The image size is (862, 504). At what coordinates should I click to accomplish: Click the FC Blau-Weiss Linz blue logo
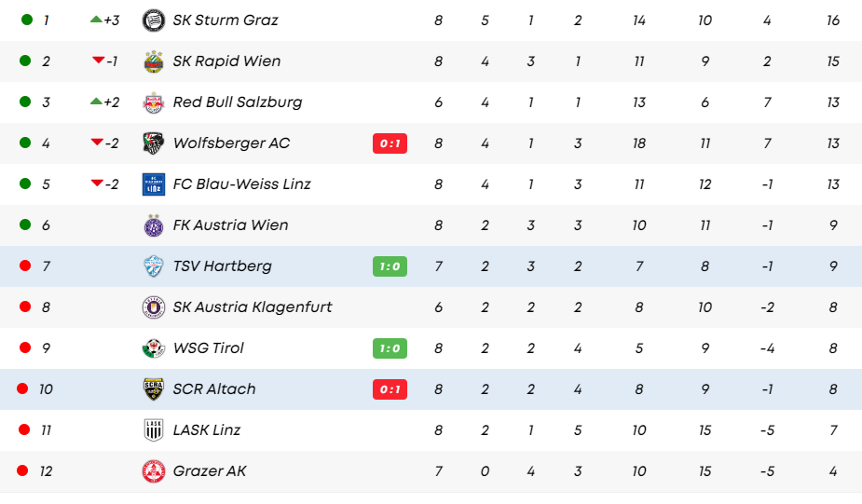(154, 184)
